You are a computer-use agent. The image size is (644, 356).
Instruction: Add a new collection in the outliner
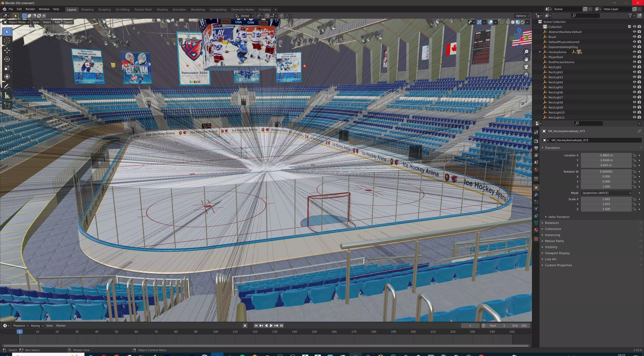click(x=639, y=15)
